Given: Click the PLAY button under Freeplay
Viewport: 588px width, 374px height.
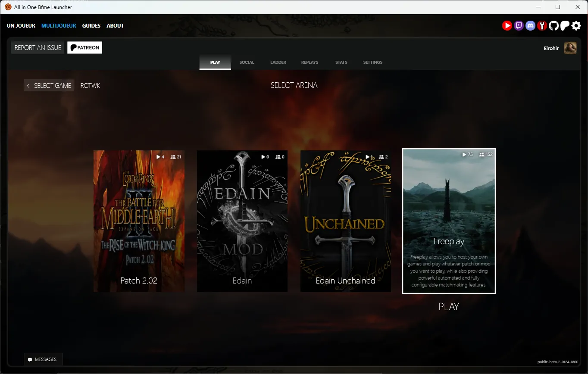Looking at the screenshot, I should click(x=449, y=307).
